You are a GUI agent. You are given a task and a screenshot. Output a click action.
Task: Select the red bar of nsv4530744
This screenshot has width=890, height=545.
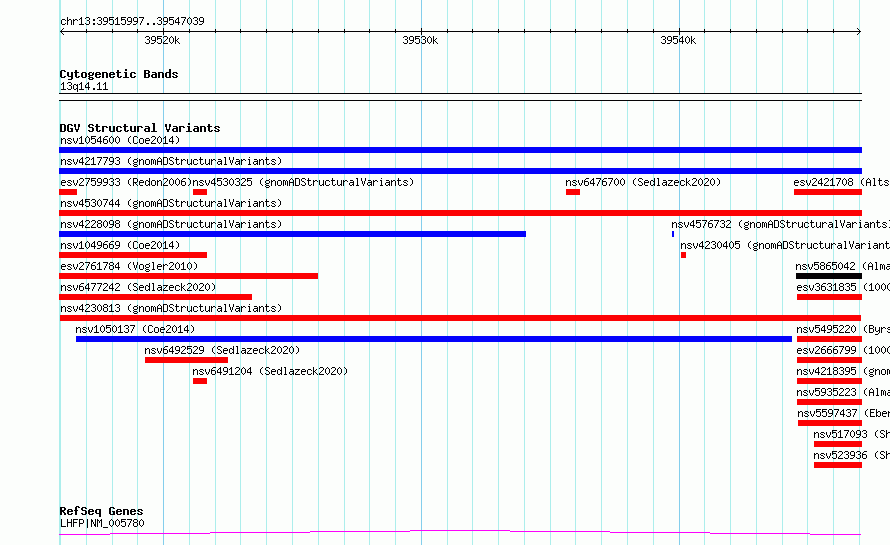point(460,213)
